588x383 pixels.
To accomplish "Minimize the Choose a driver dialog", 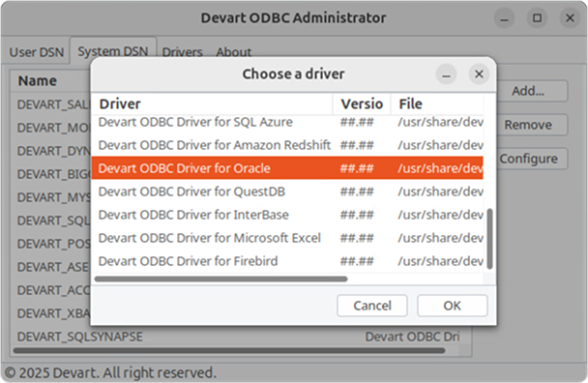I will click(x=446, y=74).
